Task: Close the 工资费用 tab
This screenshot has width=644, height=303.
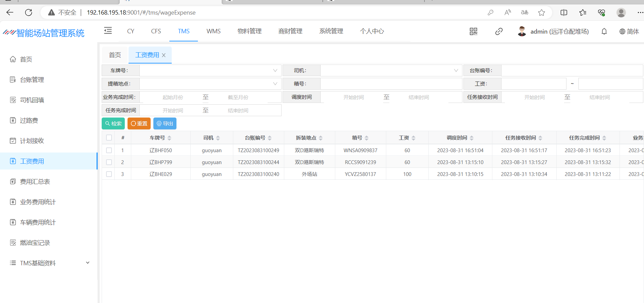Action: [x=164, y=55]
